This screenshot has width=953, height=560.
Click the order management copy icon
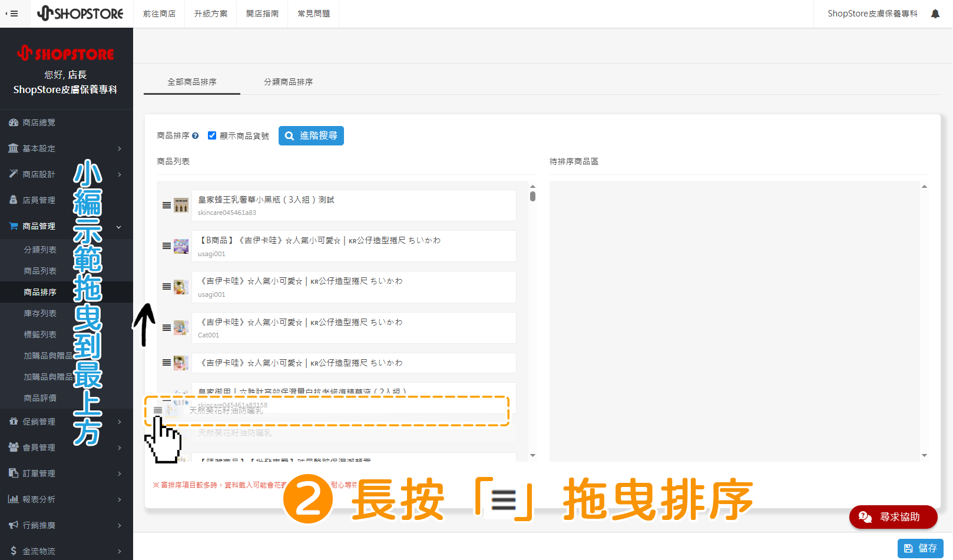pos(14,473)
